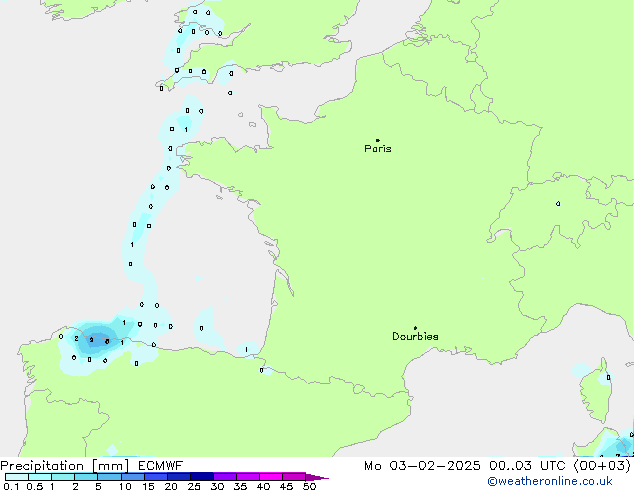Click the '15' legend scale value
This screenshot has height=490, width=634.
(148, 486)
